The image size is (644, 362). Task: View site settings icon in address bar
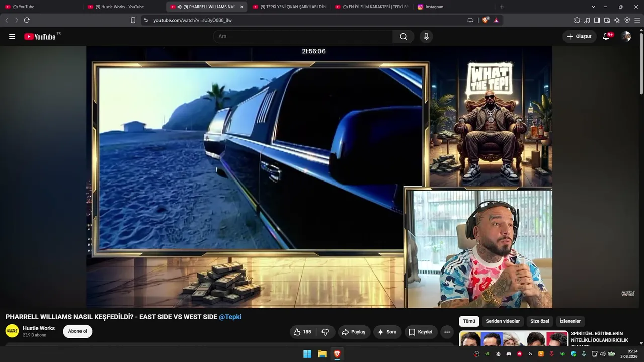click(146, 20)
